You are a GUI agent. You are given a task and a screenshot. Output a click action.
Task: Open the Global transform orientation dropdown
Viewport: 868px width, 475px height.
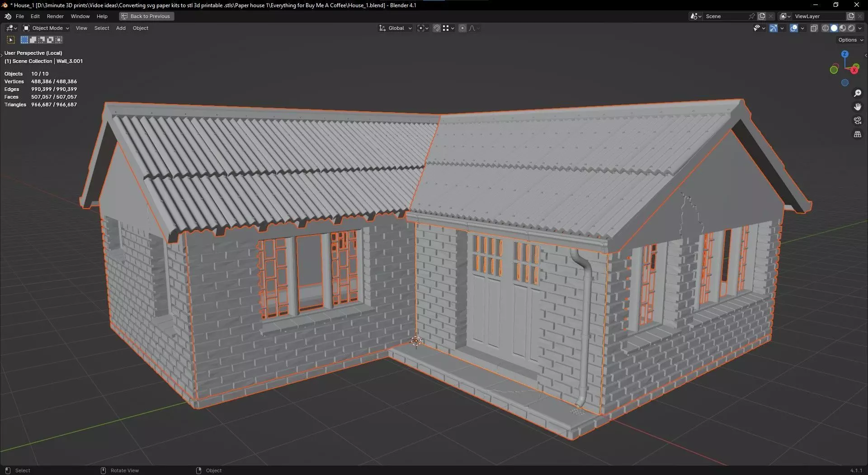[x=396, y=28]
